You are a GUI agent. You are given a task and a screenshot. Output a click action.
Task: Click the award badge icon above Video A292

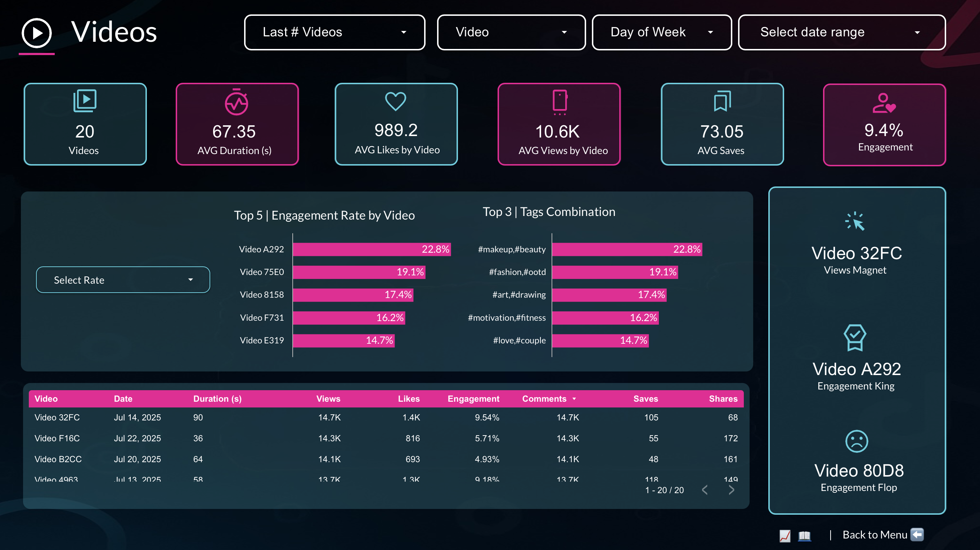pyautogui.click(x=855, y=338)
